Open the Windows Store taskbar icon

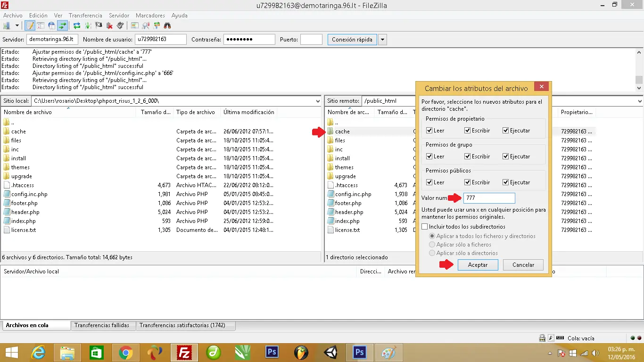[x=97, y=353]
